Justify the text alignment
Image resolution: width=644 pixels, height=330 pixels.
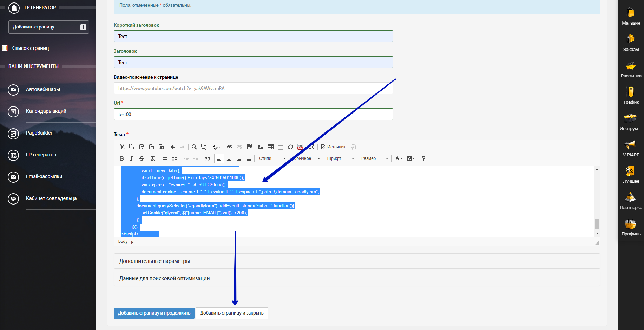[249, 158]
